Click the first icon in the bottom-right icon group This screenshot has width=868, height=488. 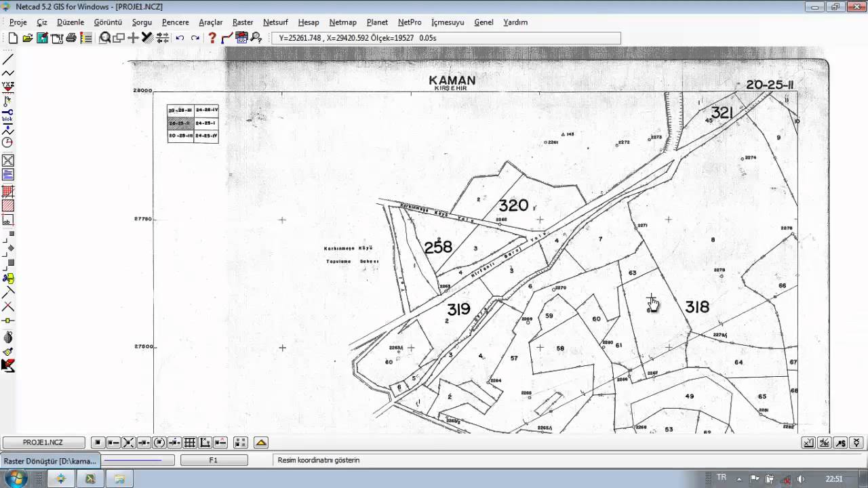tap(808, 443)
